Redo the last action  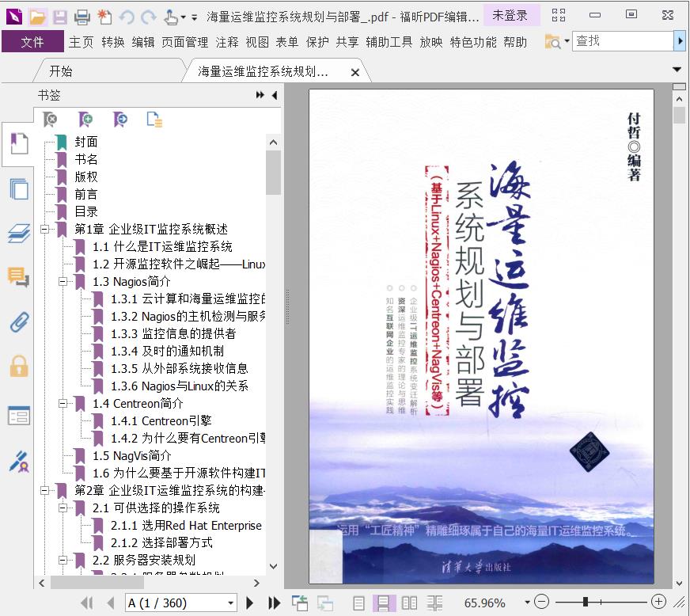click(x=149, y=17)
